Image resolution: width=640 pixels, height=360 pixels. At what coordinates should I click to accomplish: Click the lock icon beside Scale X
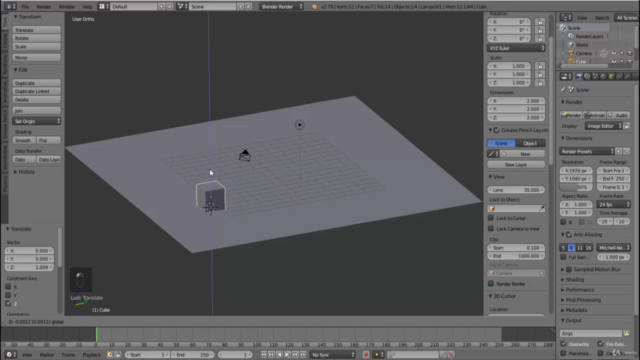point(540,66)
